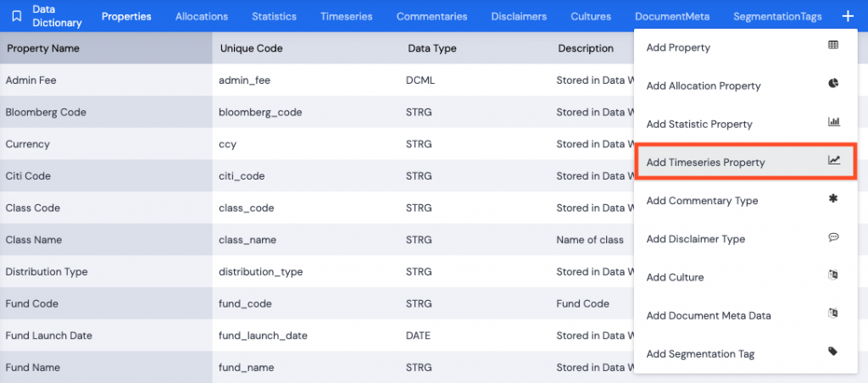
Task: Click the translate icon beside Add Culture
Action: pyautogui.click(x=833, y=275)
